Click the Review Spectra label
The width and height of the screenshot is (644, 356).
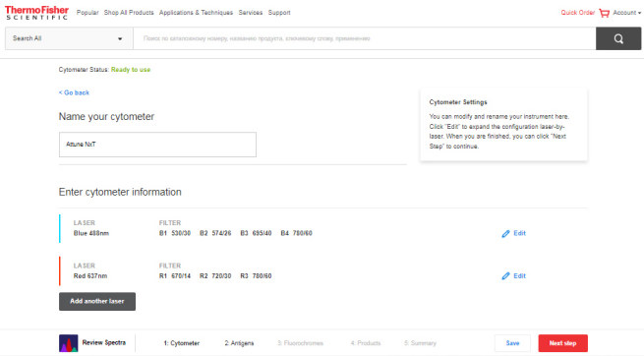(x=104, y=342)
